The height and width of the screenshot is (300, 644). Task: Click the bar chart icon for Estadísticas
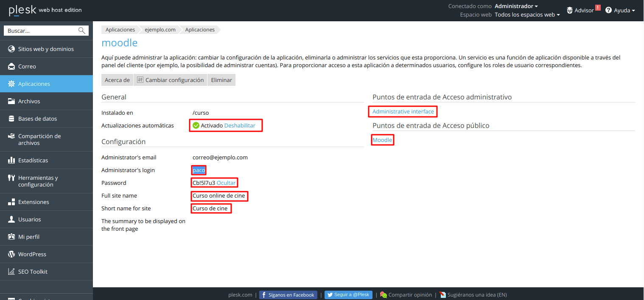[11, 160]
